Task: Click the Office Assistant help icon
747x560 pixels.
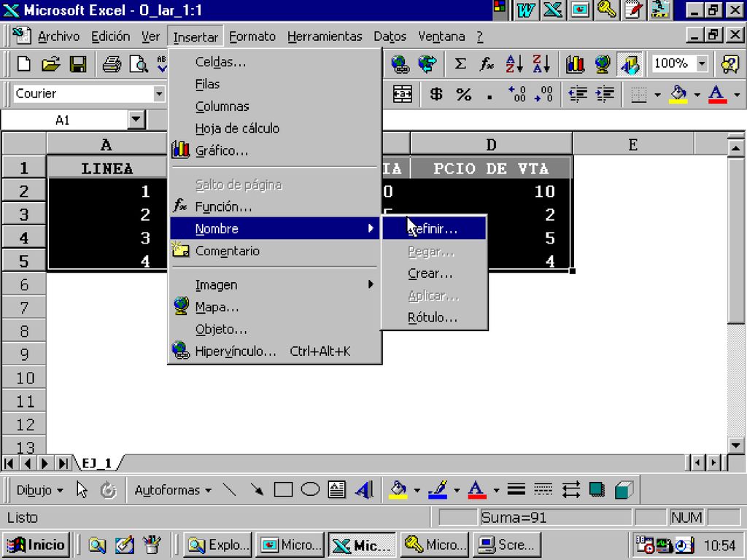Action: [x=730, y=64]
